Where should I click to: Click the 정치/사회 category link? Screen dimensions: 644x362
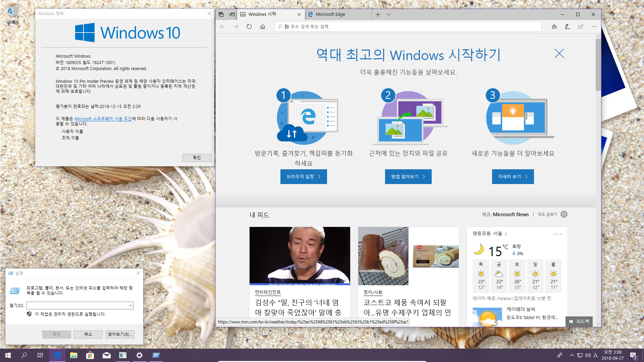(373, 292)
